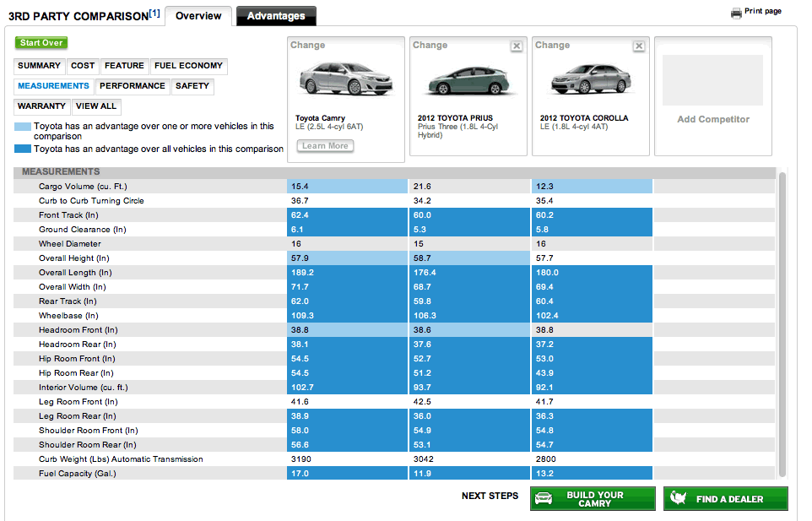Open the footnote [1] reference link

coord(154,14)
